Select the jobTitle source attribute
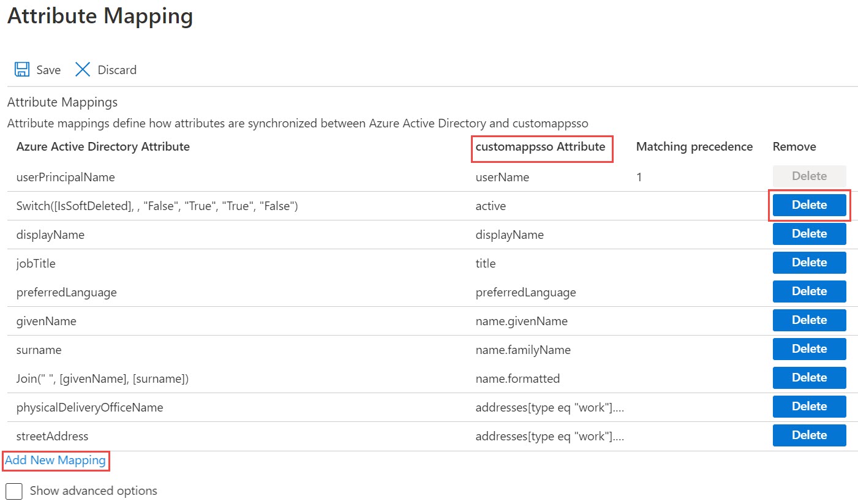 click(36, 264)
